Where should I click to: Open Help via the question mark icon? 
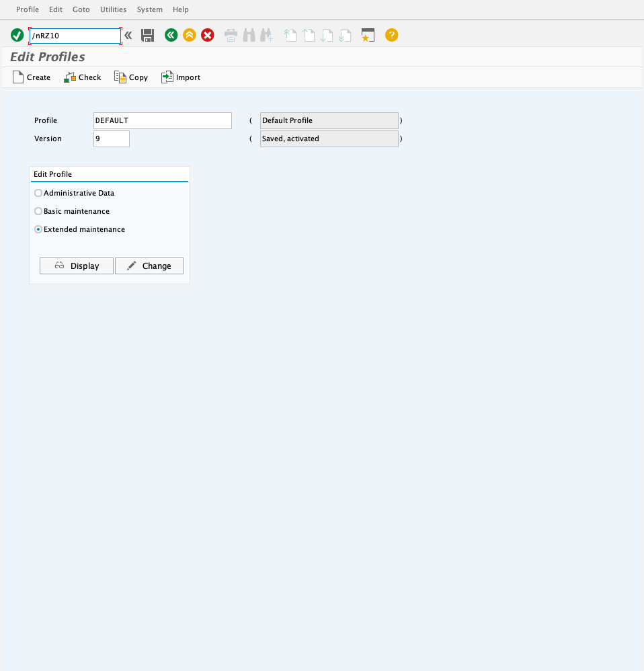coord(391,35)
